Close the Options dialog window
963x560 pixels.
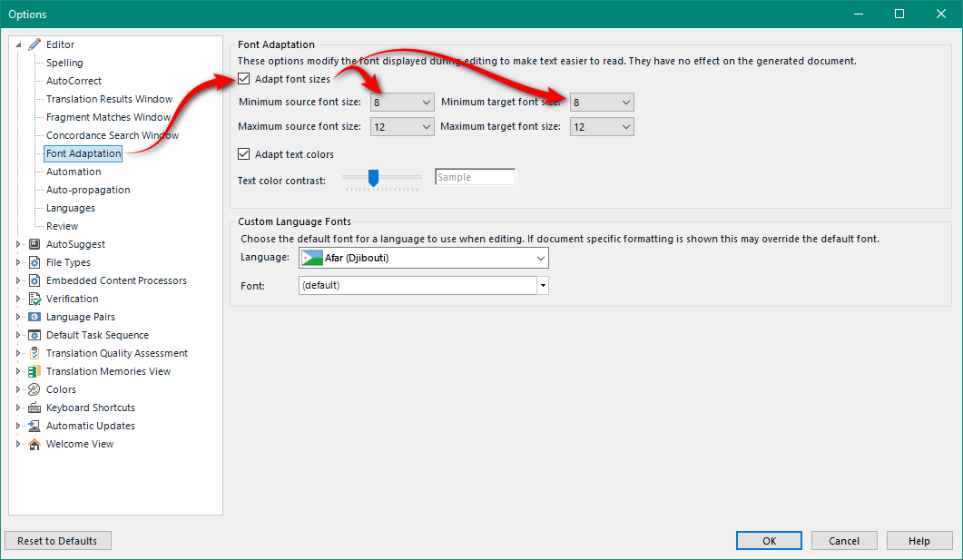tap(941, 14)
